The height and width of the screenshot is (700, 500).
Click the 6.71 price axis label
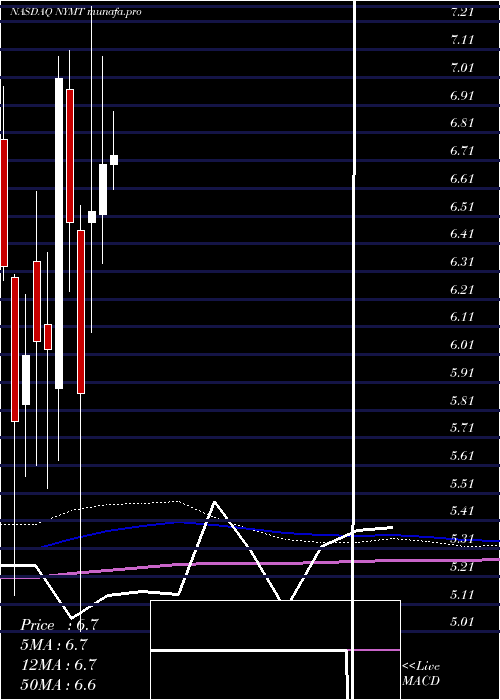[x=462, y=151]
